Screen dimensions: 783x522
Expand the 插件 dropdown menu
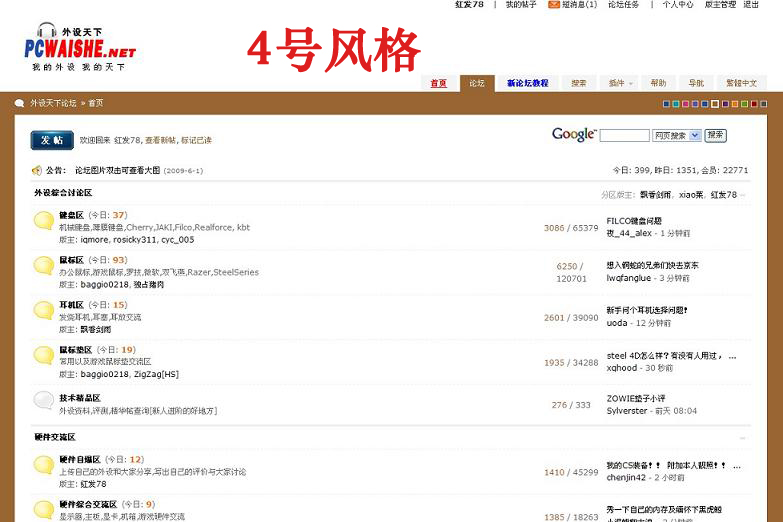point(621,83)
